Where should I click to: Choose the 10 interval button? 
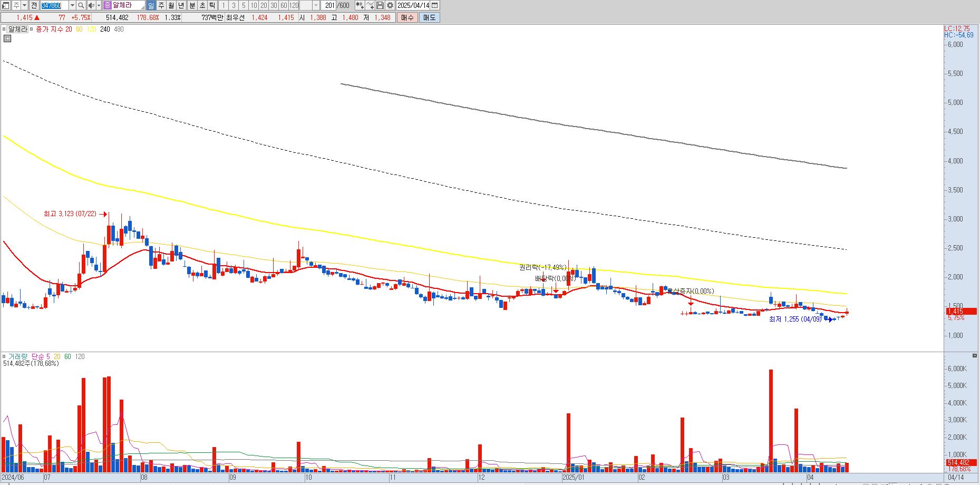pyautogui.click(x=254, y=5)
